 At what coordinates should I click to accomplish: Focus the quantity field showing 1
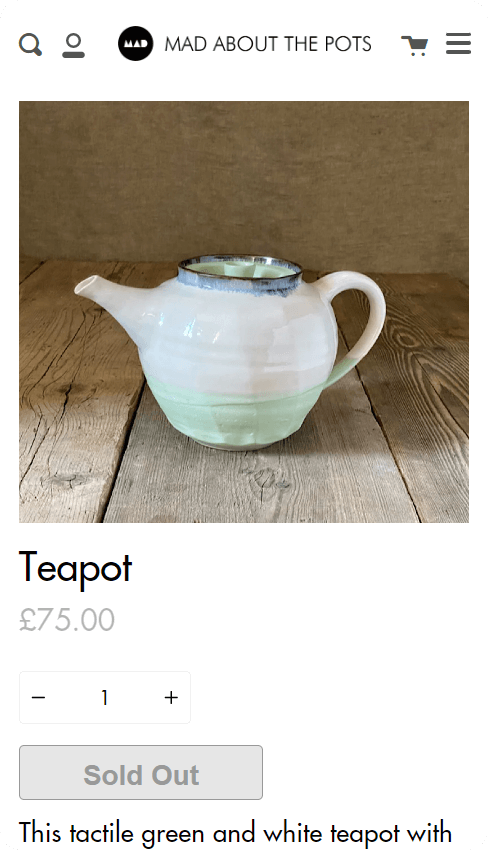(105, 697)
